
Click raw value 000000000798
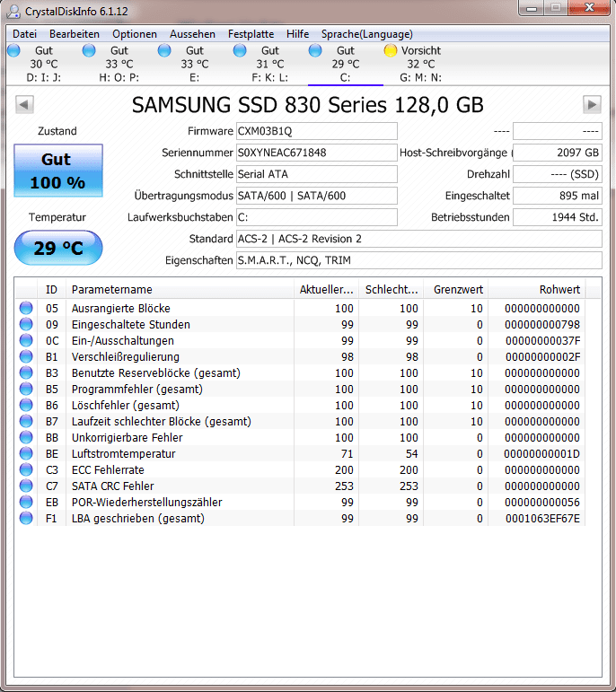[x=542, y=324]
